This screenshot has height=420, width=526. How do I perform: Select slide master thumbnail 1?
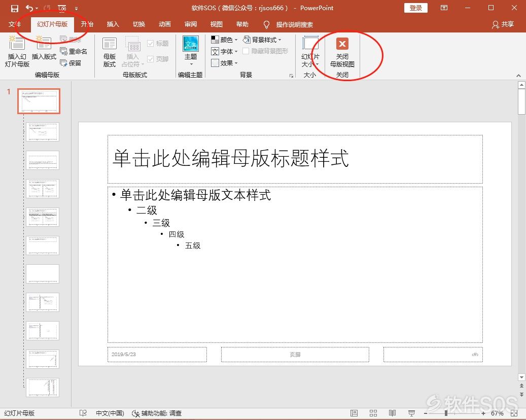(x=39, y=101)
